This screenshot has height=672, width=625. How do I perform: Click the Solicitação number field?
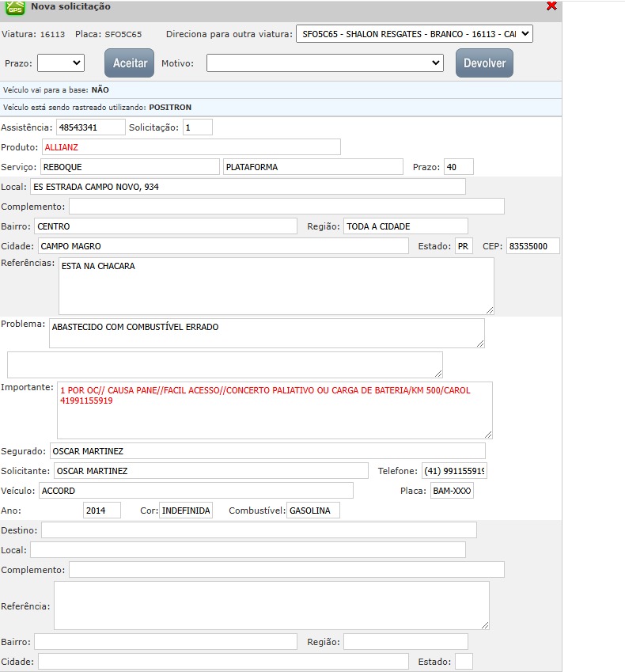coord(198,127)
